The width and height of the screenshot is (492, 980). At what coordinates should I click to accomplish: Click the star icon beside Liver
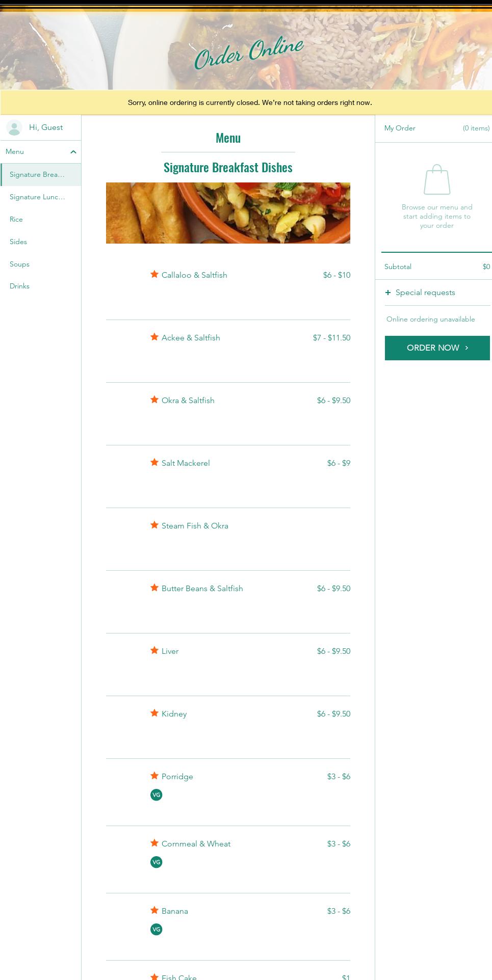point(154,651)
